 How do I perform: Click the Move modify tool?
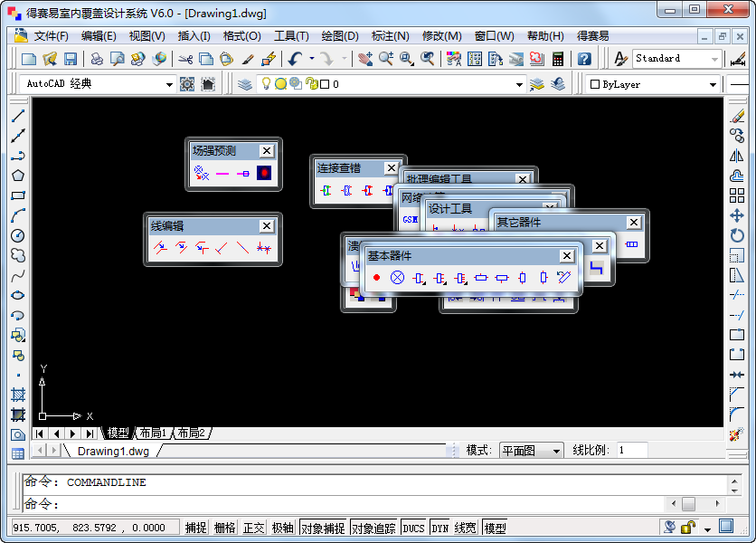tap(737, 215)
